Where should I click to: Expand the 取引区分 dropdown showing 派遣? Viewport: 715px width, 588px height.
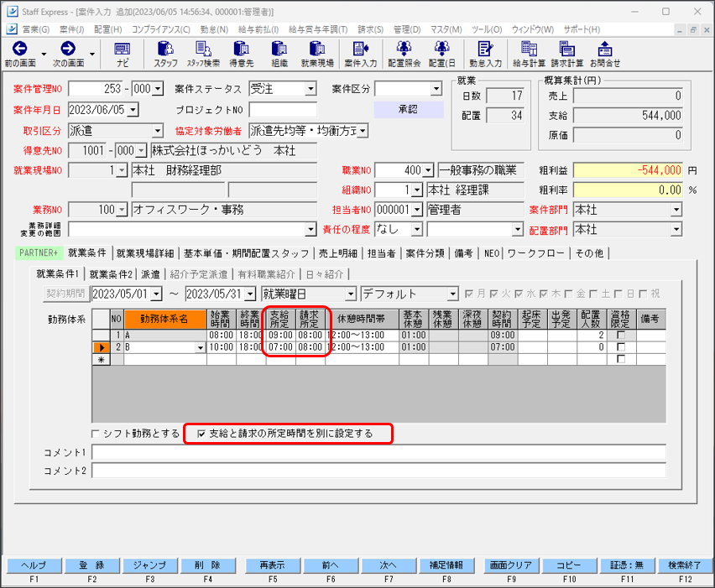(x=156, y=131)
